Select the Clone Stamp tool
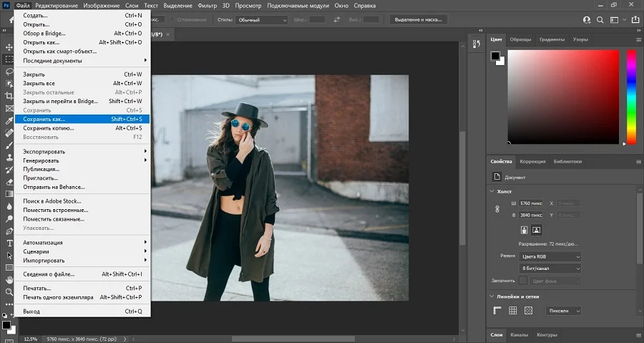Screen dimensions: 644x343 tap(9, 158)
